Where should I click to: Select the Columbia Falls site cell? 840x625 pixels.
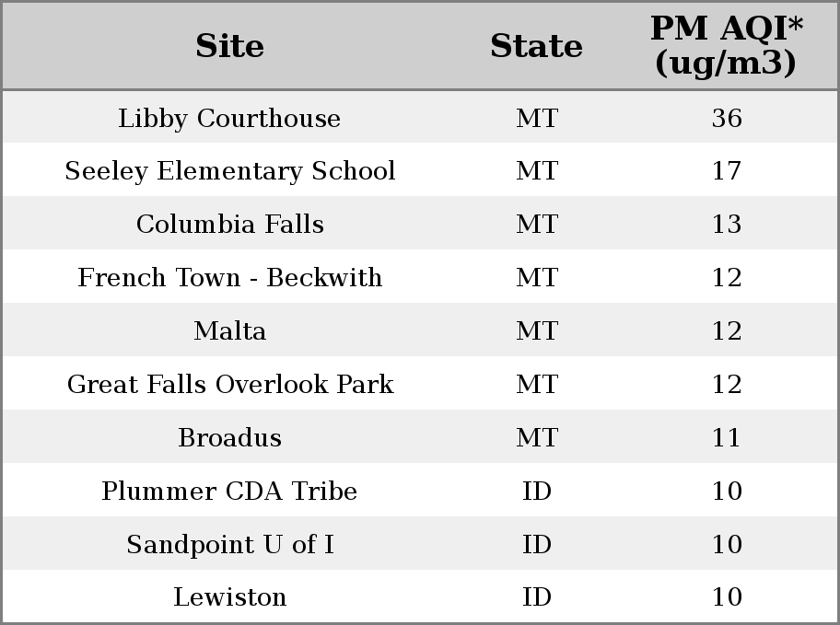click(x=230, y=225)
